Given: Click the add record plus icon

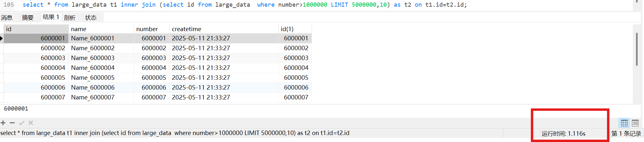Looking at the screenshot, I should coord(3,123).
